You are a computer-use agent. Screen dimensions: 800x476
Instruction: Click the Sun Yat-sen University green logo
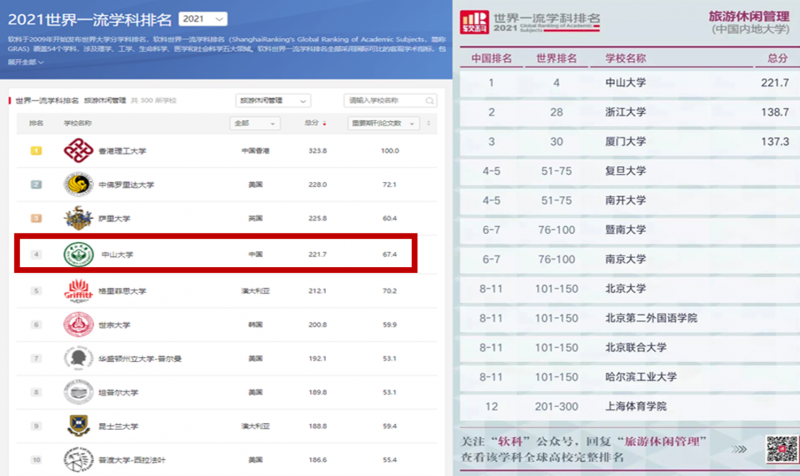coord(79,254)
